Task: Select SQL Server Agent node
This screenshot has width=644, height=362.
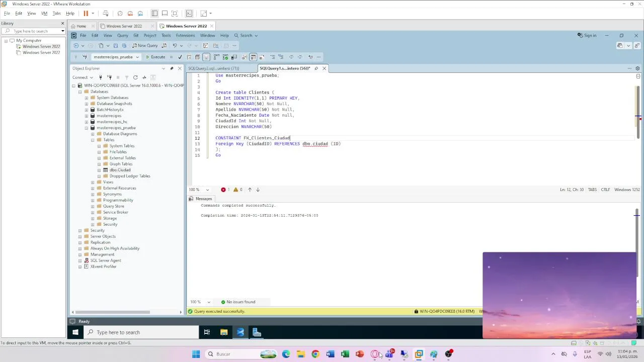Action: pyautogui.click(x=106, y=260)
